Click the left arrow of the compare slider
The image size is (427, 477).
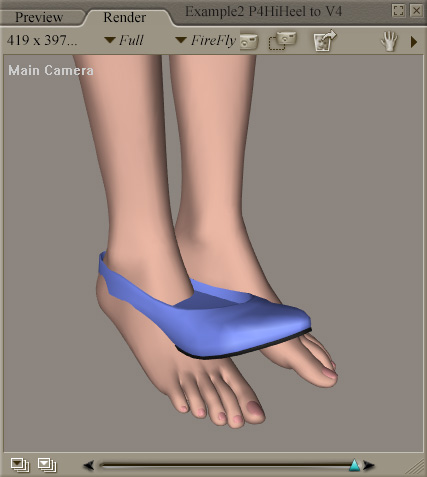tap(89, 465)
